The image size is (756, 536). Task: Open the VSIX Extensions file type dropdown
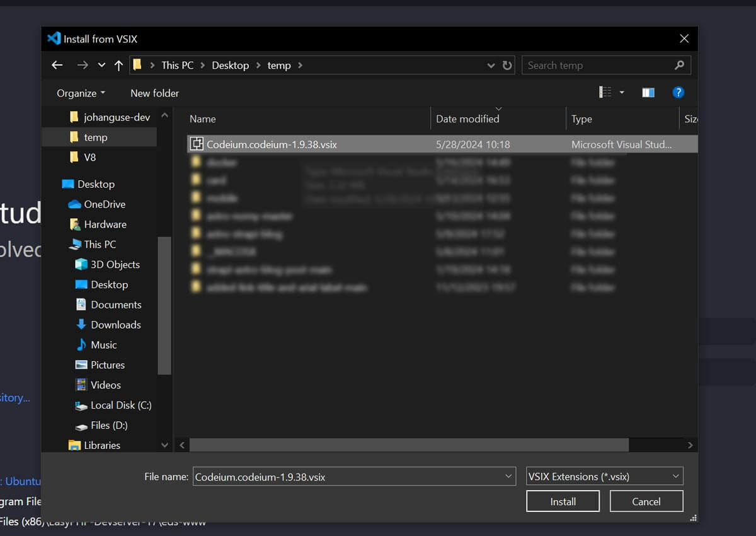coord(675,476)
